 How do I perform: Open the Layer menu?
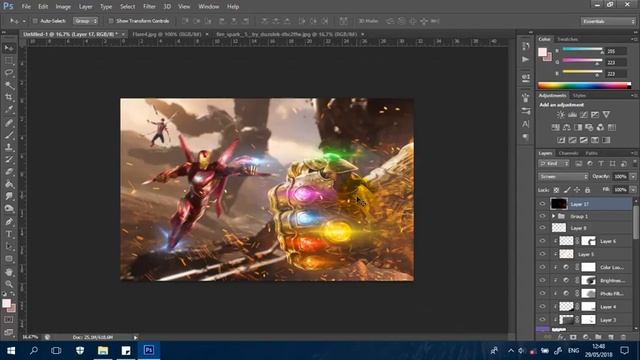tap(85, 7)
